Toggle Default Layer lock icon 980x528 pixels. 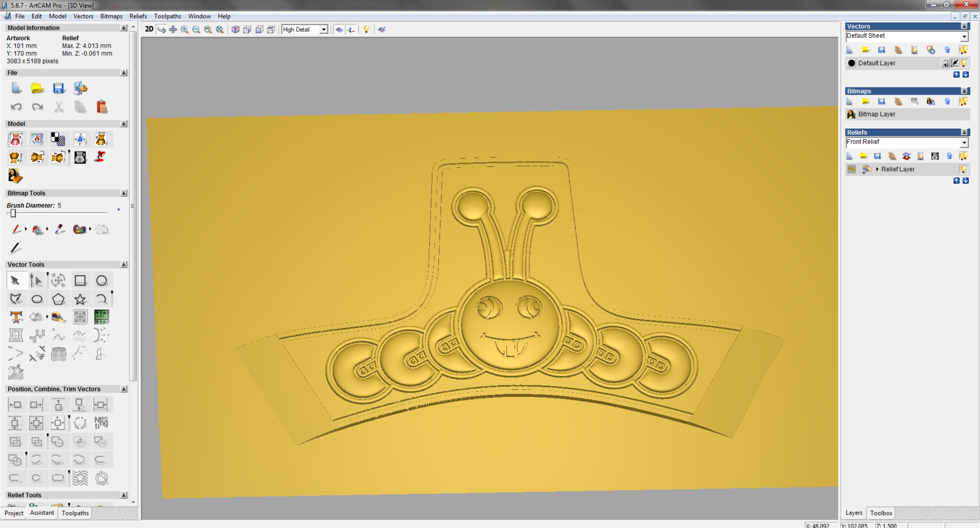[945, 63]
